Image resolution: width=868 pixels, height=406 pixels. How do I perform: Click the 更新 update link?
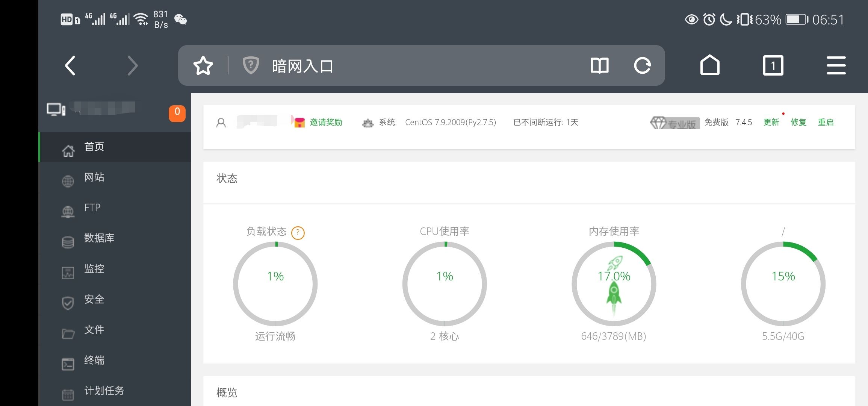click(x=771, y=123)
